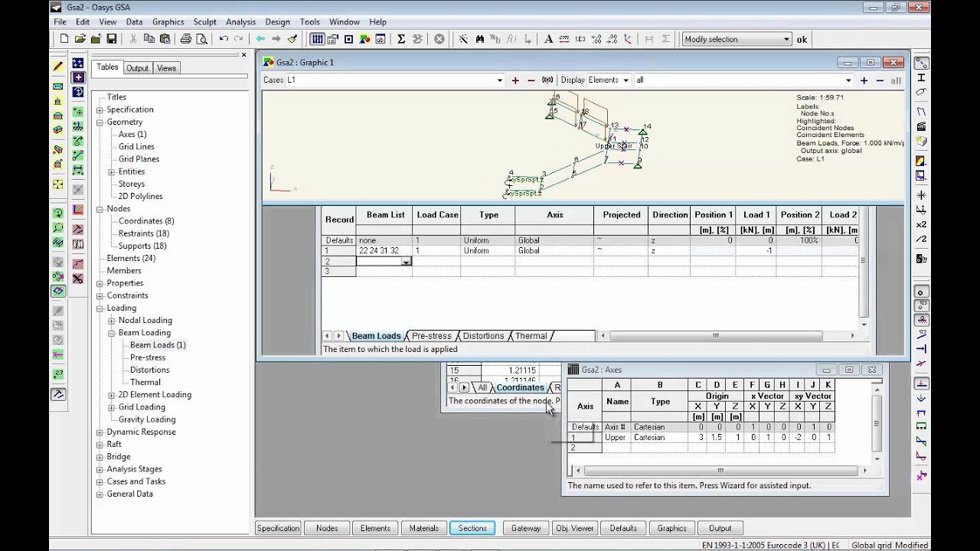The image size is (980, 551).
Task: Toggle the Gateway button in bottom bar
Action: tap(526, 528)
